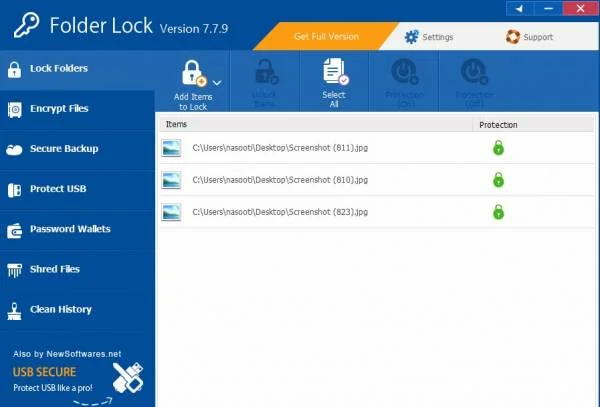Select Protect USB in sidebar
600x407 pixels.
coord(77,189)
